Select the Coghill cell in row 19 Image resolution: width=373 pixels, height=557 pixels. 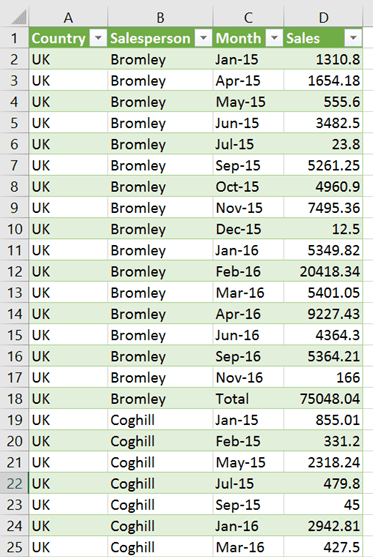(160, 420)
